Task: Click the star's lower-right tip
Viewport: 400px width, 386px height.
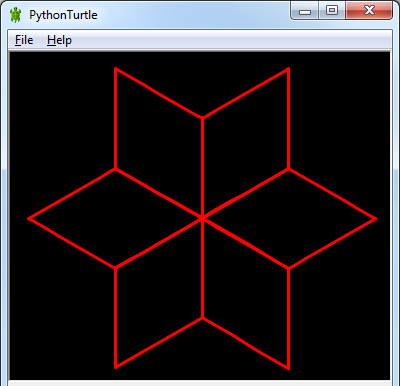Action: tap(288, 368)
